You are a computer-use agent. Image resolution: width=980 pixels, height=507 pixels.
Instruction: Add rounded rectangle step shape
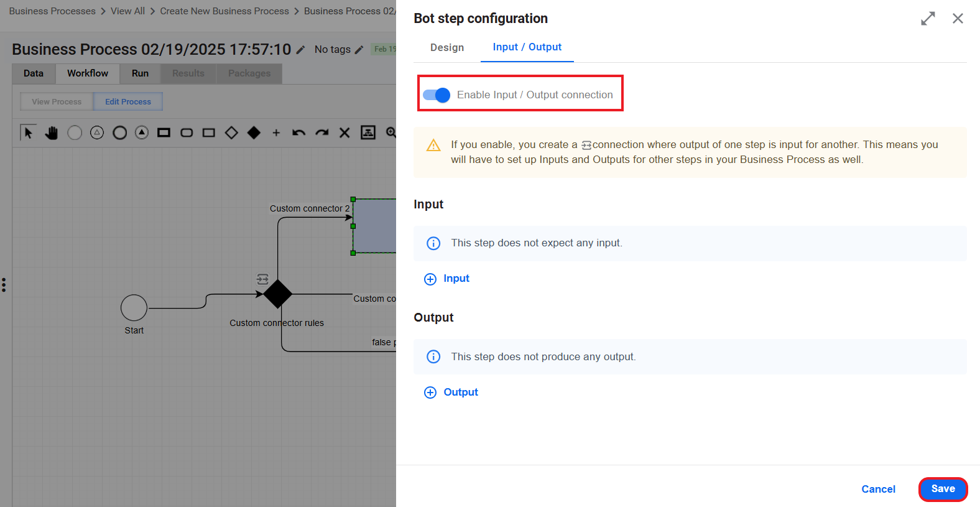click(187, 133)
